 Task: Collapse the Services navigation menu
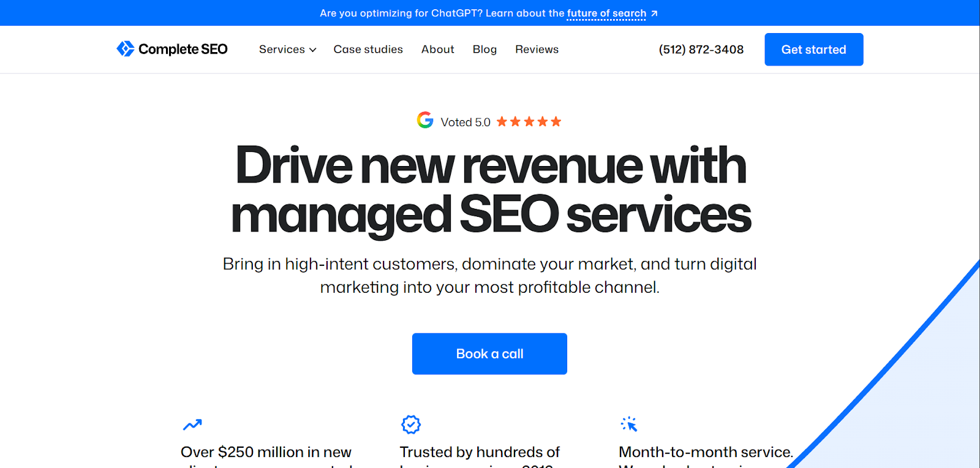[287, 49]
